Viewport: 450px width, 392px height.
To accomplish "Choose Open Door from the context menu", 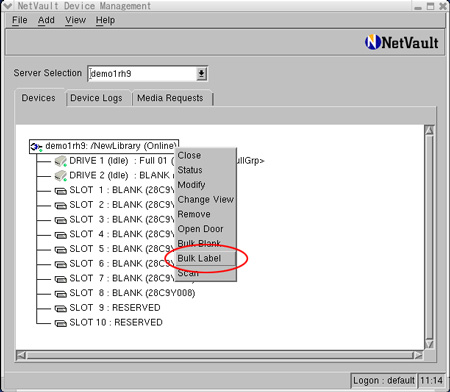I will 205,229.
